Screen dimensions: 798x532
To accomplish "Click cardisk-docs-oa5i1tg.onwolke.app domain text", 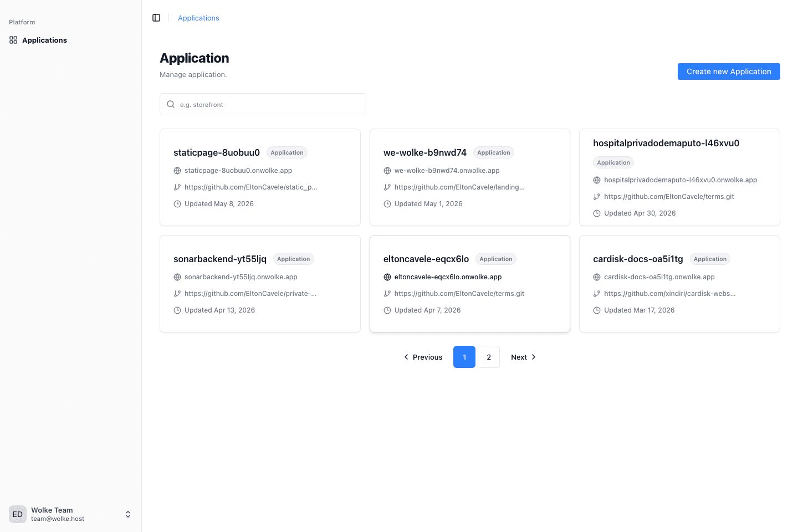I will (x=659, y=277).
